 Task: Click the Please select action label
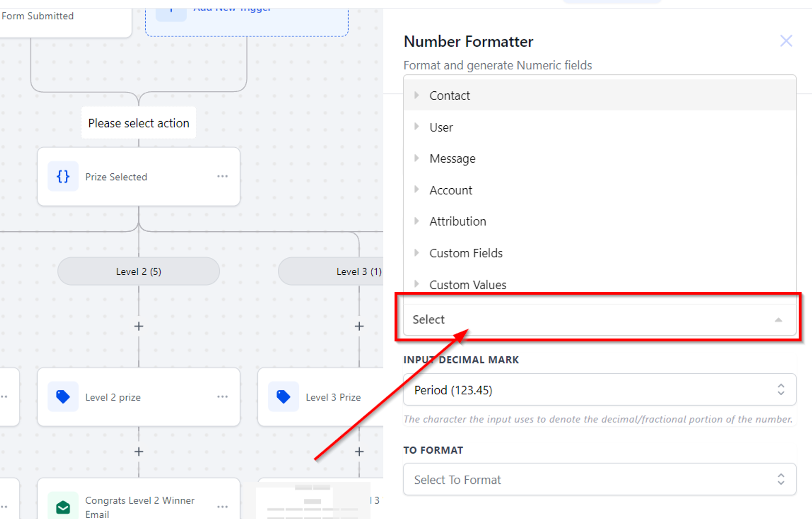coord(139,123)
